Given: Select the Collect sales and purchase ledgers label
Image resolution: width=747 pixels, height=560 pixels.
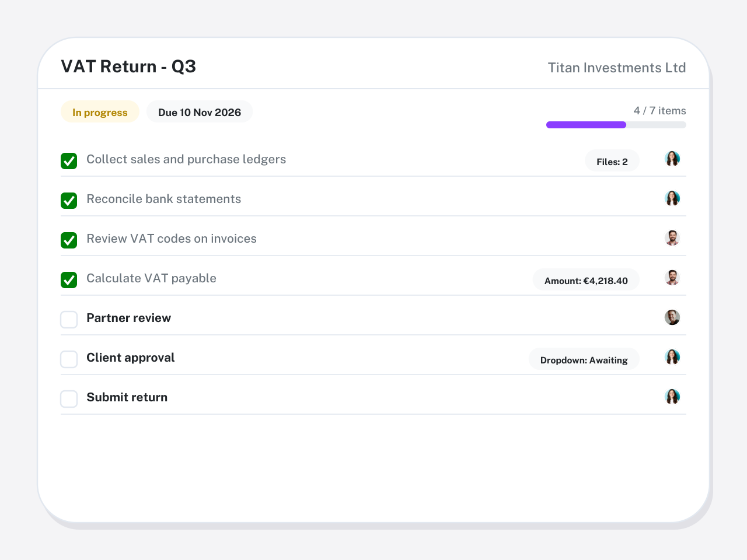Looking at the screenshot, I should [x=186, y=159].
